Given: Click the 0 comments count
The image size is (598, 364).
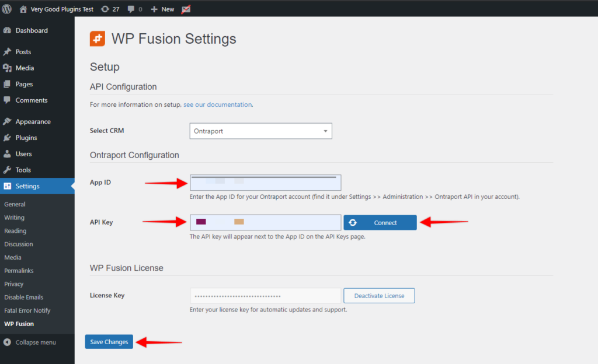Looking at the screenshot, I should tap(140, 9).
